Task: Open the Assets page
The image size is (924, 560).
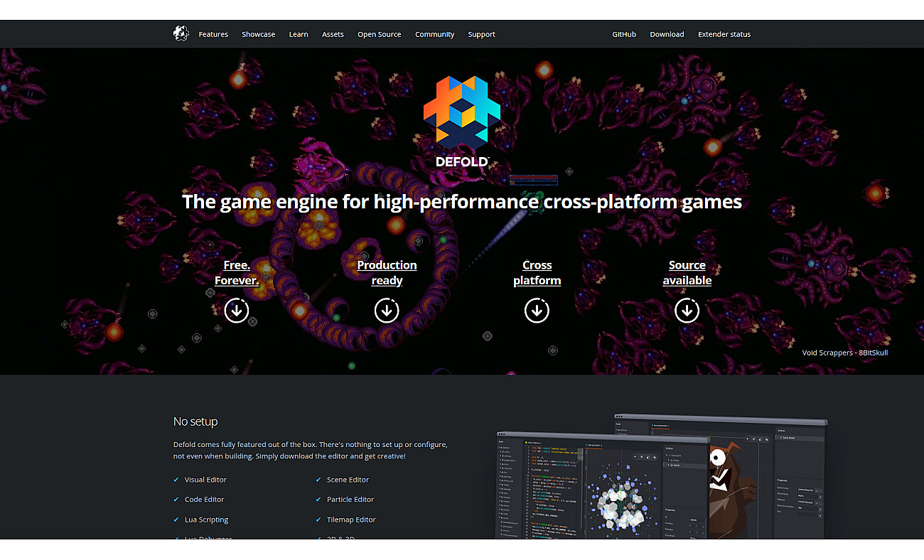Action: 333,34
